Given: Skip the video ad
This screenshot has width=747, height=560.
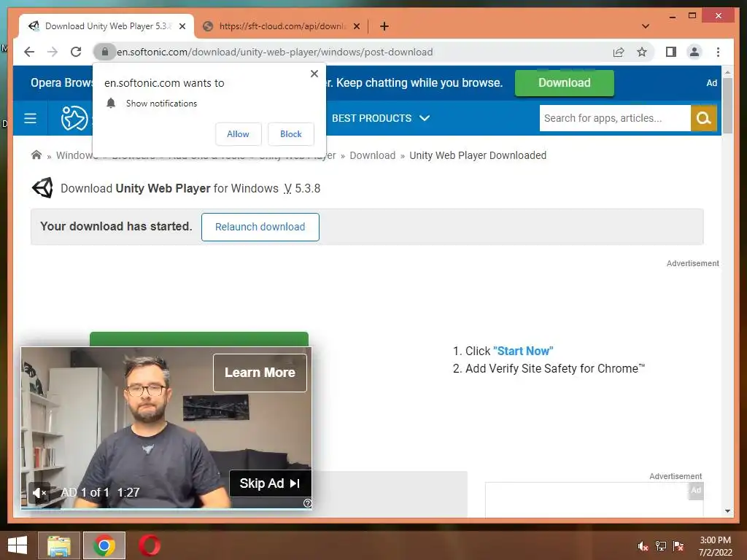Looking at the screenshot, I should (270, 483).
